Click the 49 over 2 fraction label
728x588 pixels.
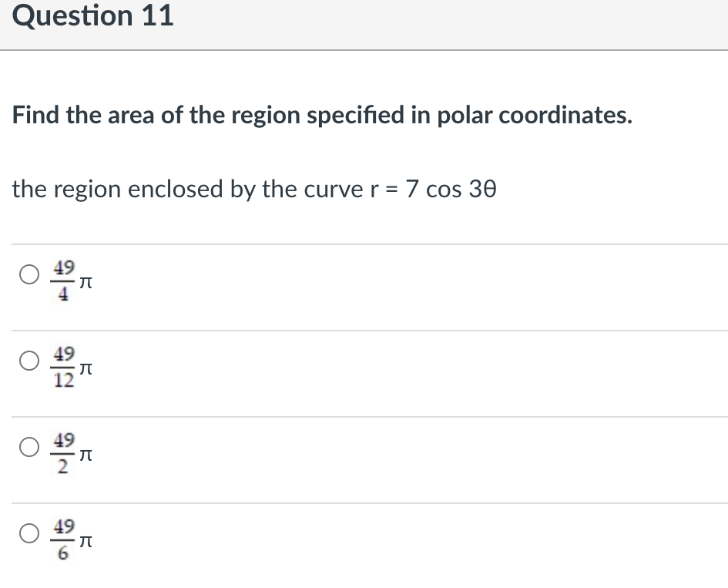click(x=63, y=453)
